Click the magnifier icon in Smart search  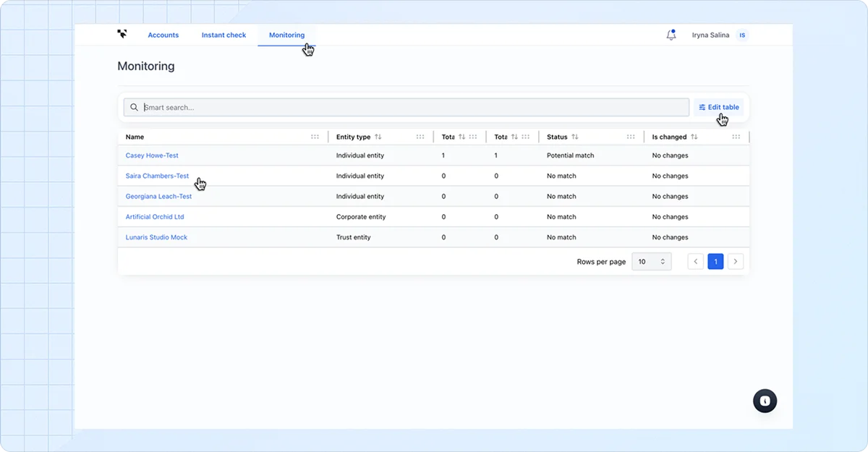[x=134, y=107]
